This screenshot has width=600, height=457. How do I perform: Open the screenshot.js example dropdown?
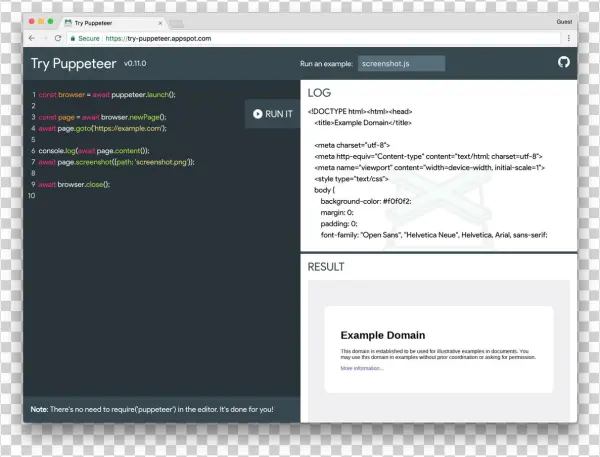[x=401, y=64]
